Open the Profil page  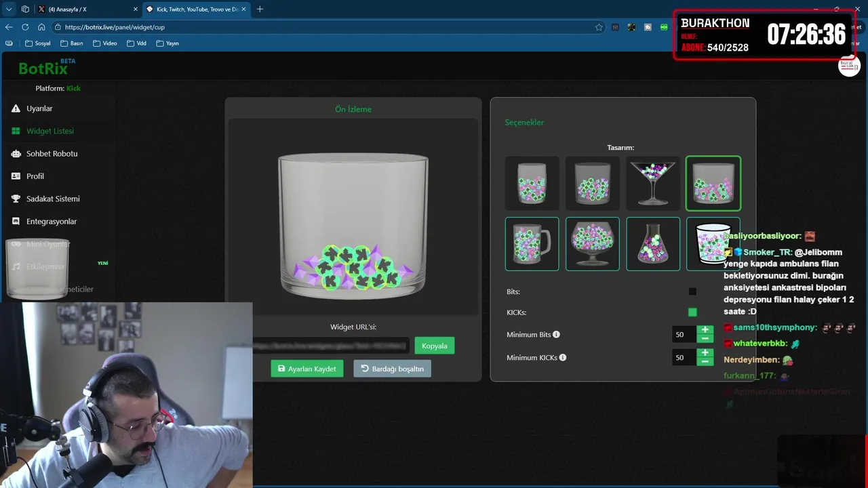click(x=35, y=176)
